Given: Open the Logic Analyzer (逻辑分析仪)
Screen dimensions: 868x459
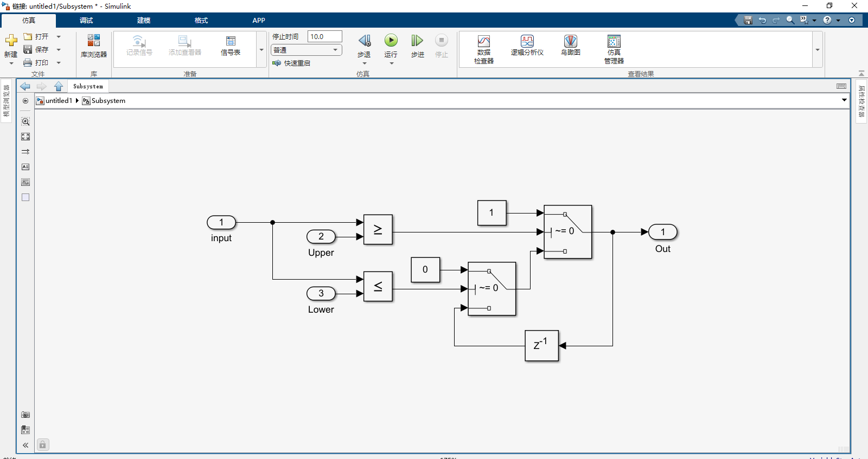Looking at the screenshot, I should tap(527, 46).
